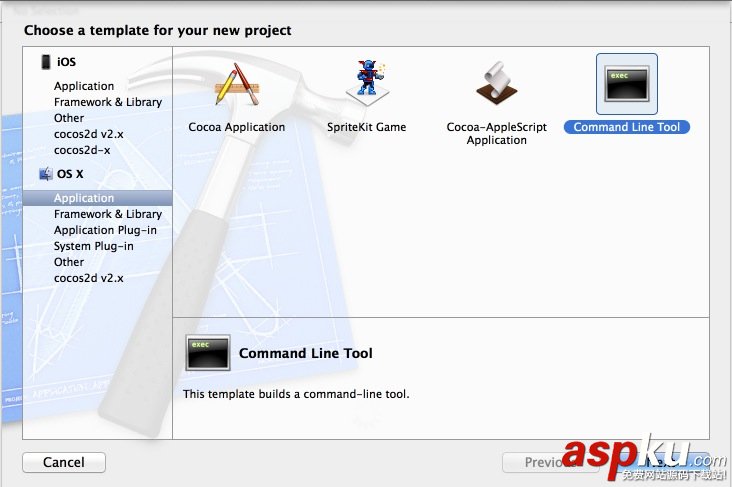Select the Command Line Tool exec icon

point(626,84)
